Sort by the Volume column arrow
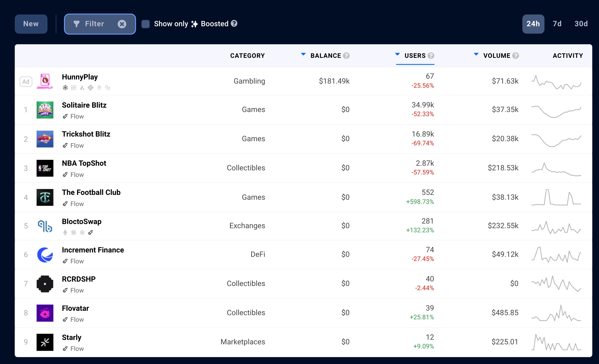The height and width of the screenshot is (364, 599). (x=476, y=54)
